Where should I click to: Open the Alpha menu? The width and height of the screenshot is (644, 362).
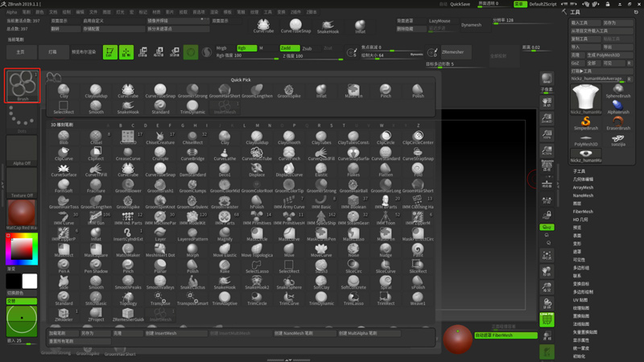(11, 12)
